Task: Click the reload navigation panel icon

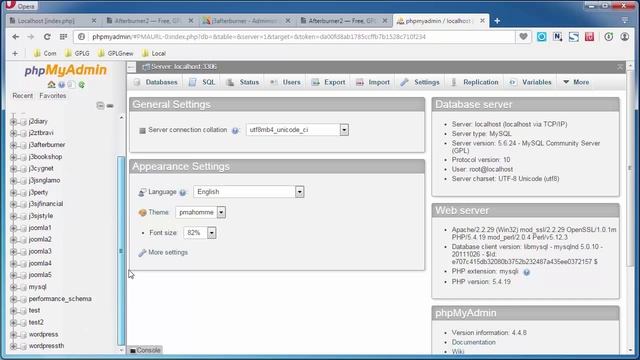Action: tap(82, 84)
